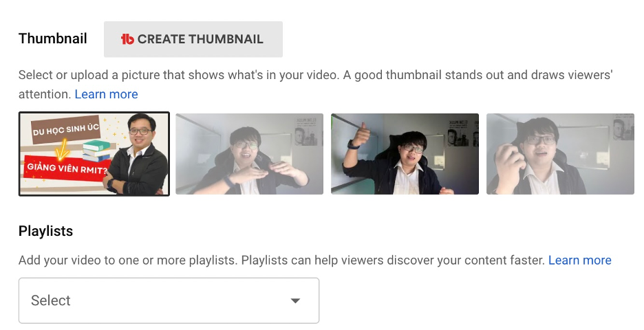Click the DU HỌC SINH ÚC brown banner
644x330 pixels.
click(66, 130)
